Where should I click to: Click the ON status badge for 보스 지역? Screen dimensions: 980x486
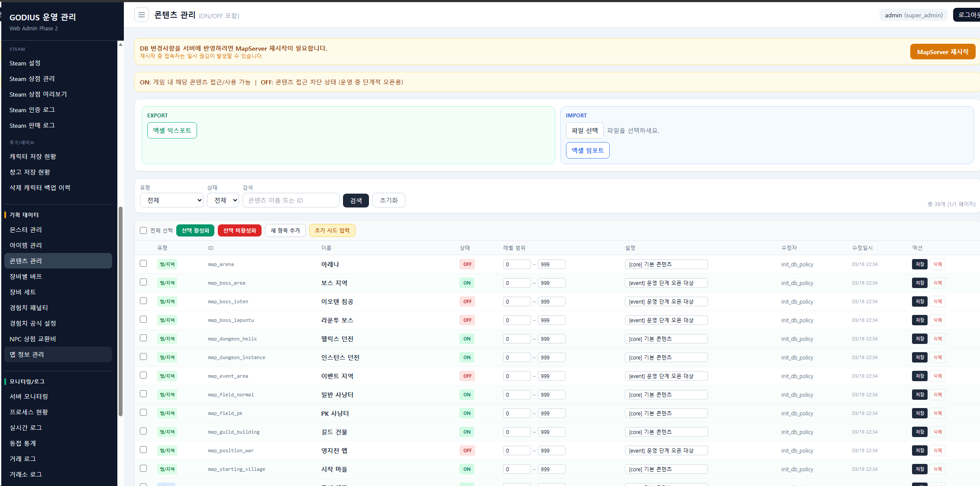tap(467, 283)
